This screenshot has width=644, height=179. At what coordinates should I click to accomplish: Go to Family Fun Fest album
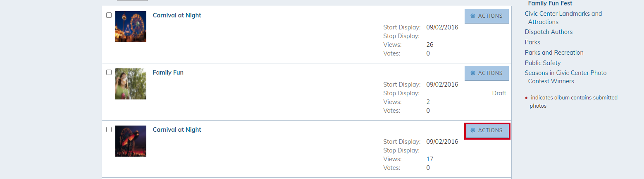[x=550, y=3]
